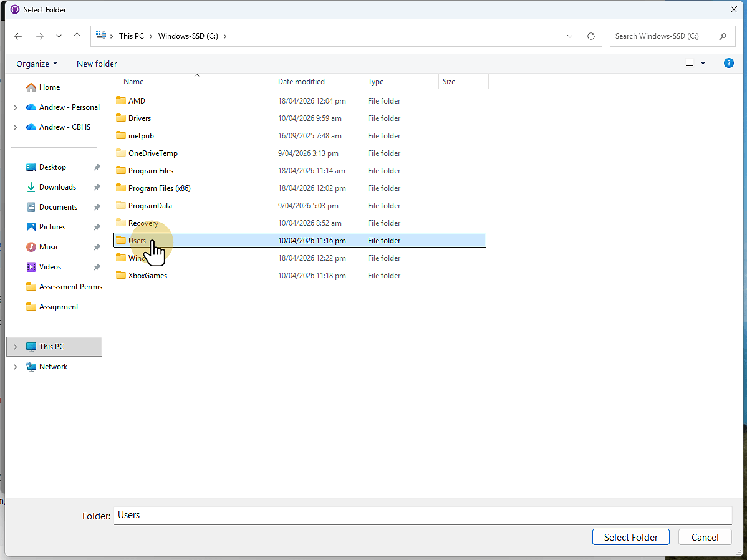This screenshot has width=747, height=560.
Task: Expand the This PC tree node
Action: (x=16, y=347)
